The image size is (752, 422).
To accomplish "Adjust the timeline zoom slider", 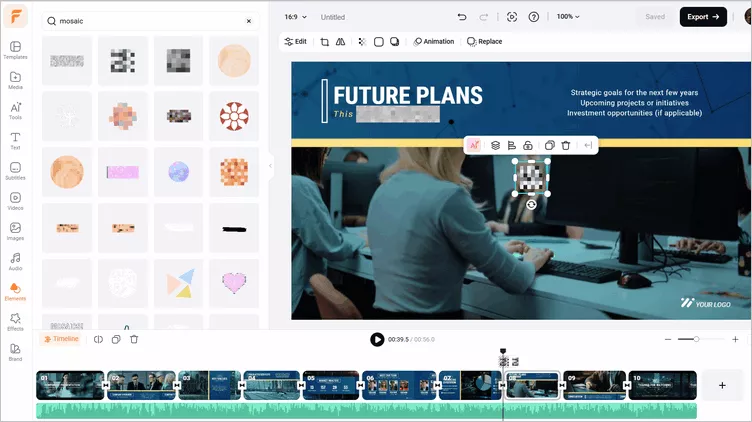I will pos(696,340).
